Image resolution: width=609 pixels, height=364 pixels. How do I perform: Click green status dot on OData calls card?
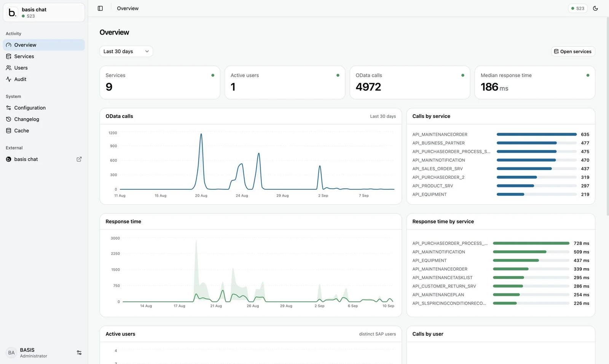tap(463, 75)
